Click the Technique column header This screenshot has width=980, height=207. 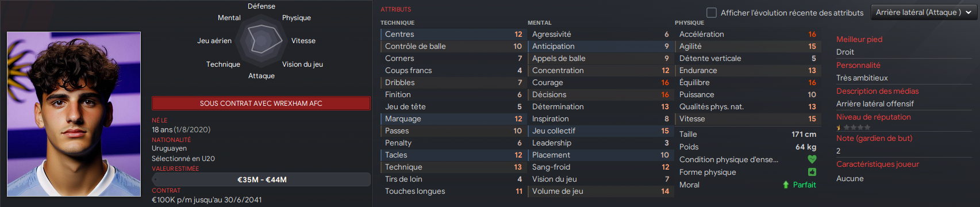(x=397, y=22)
